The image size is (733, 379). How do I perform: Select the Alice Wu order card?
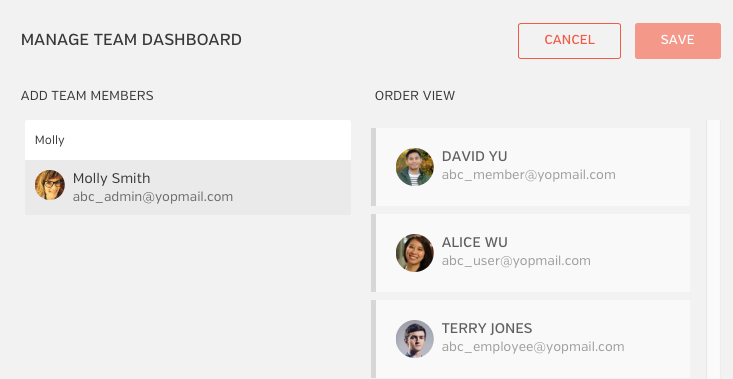[531, 253]
